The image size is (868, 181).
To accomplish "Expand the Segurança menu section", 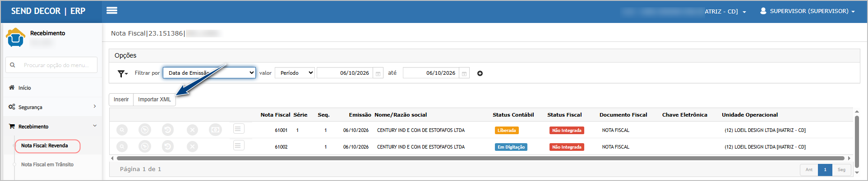I will (x=53, y=107).
